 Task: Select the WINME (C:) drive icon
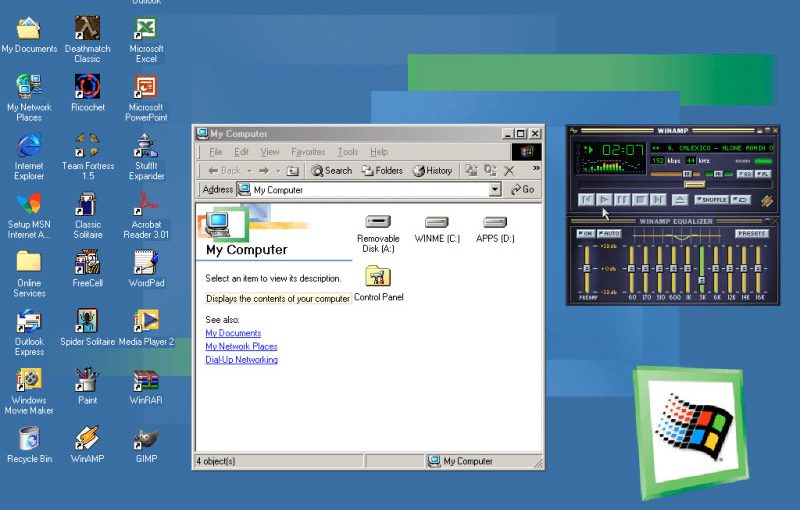[x=437, y=228]
